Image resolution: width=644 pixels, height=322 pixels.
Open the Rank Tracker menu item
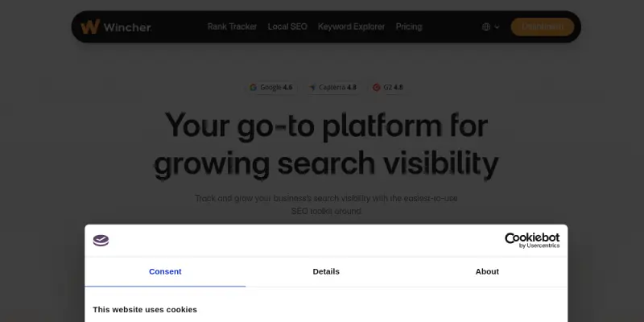point(232,27)
